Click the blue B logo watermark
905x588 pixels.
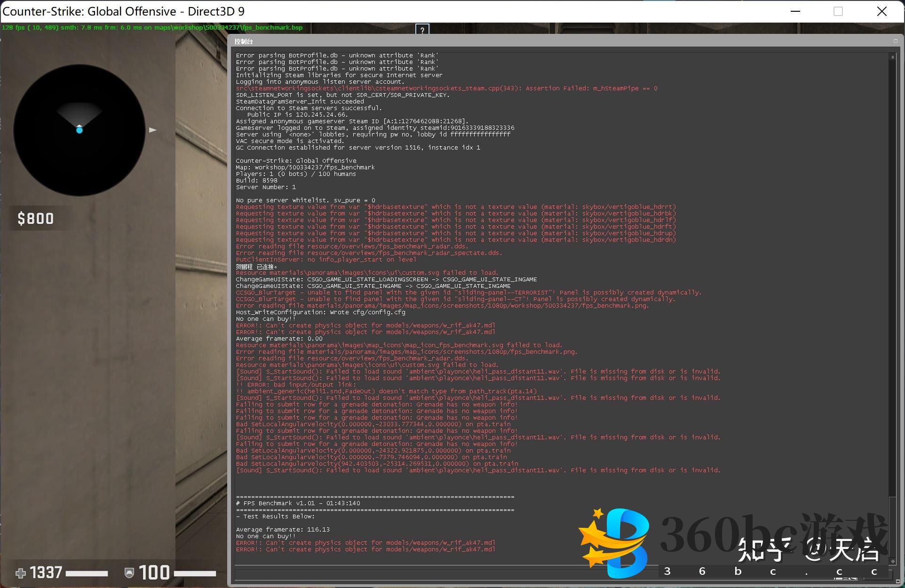tap(616, 541)
